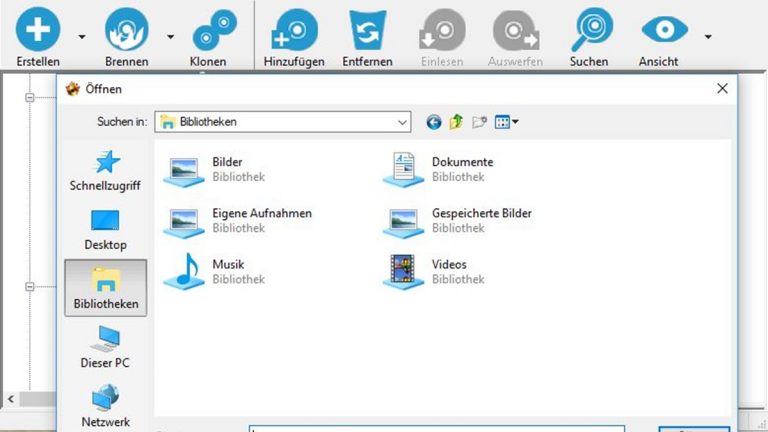This screenshot has height=432, width=768.
Task: Select Bibliotheken in the places bar
Action: click(x=105, y=288)
